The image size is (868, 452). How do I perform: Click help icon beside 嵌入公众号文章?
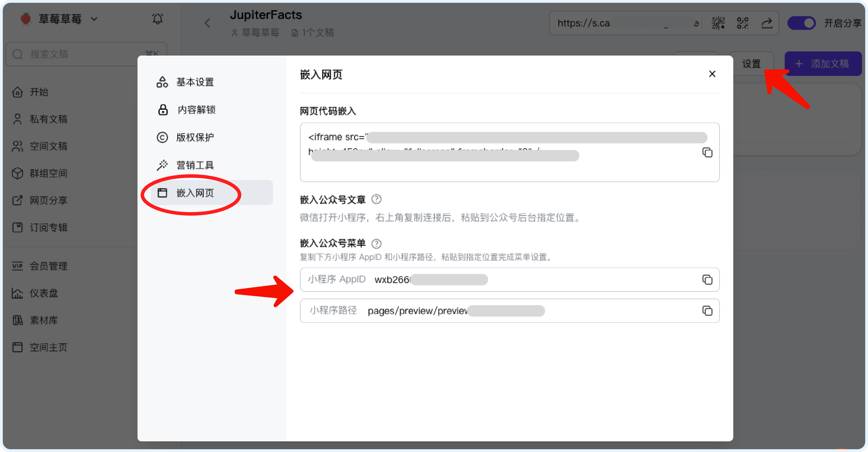[x=376, y=200]
